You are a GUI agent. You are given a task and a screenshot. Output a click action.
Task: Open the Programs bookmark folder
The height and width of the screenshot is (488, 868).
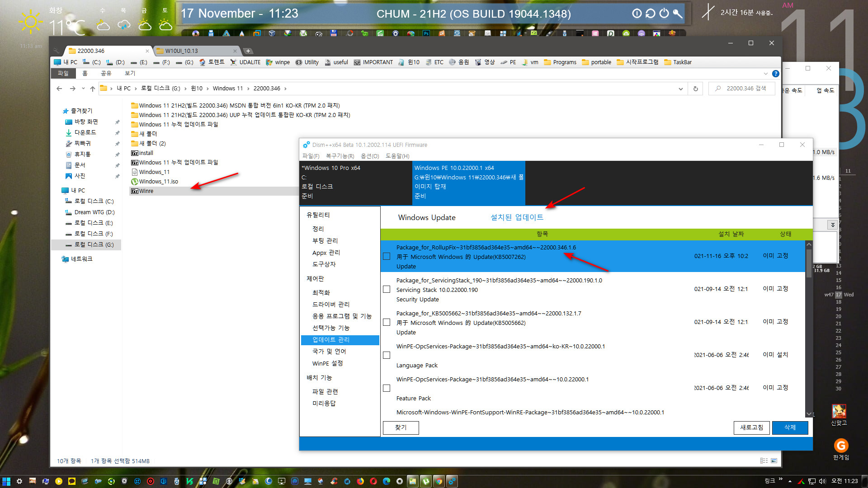point(560,62)
